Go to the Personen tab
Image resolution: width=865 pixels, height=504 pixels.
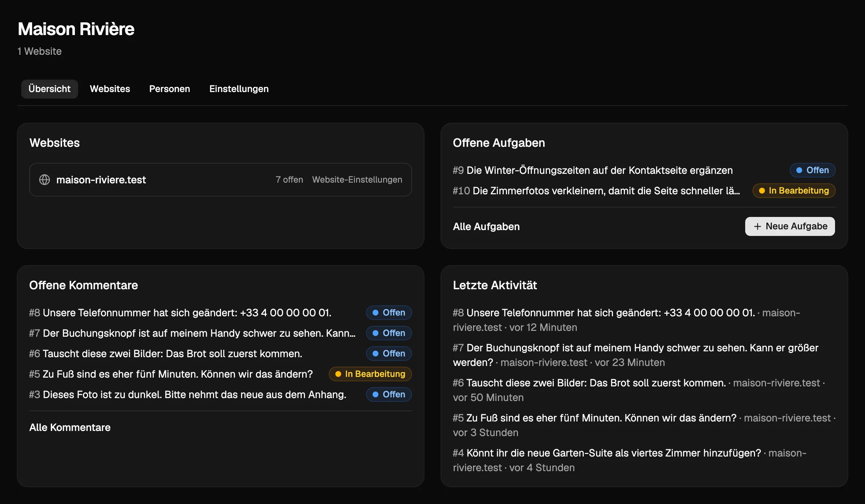[x=169, y=89]
